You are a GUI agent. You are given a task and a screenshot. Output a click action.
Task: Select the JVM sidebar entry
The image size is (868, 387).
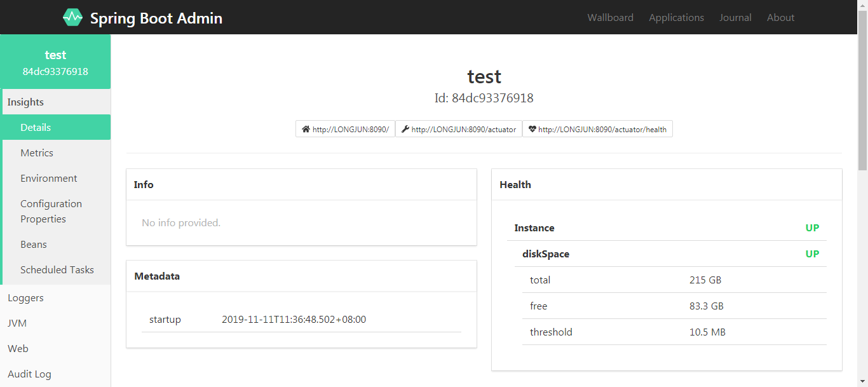17,323
